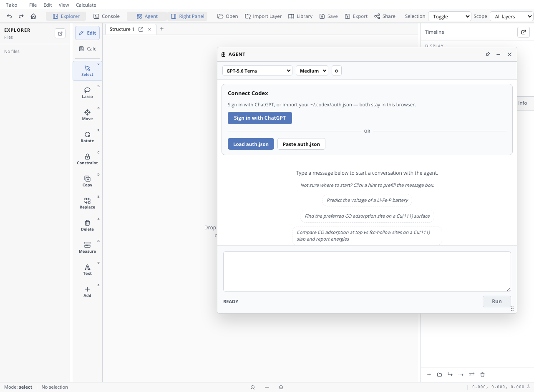Activate the Replace tool
Image resolution: width=534 pixels, height=392 pixels.
(x=87, y=203)
